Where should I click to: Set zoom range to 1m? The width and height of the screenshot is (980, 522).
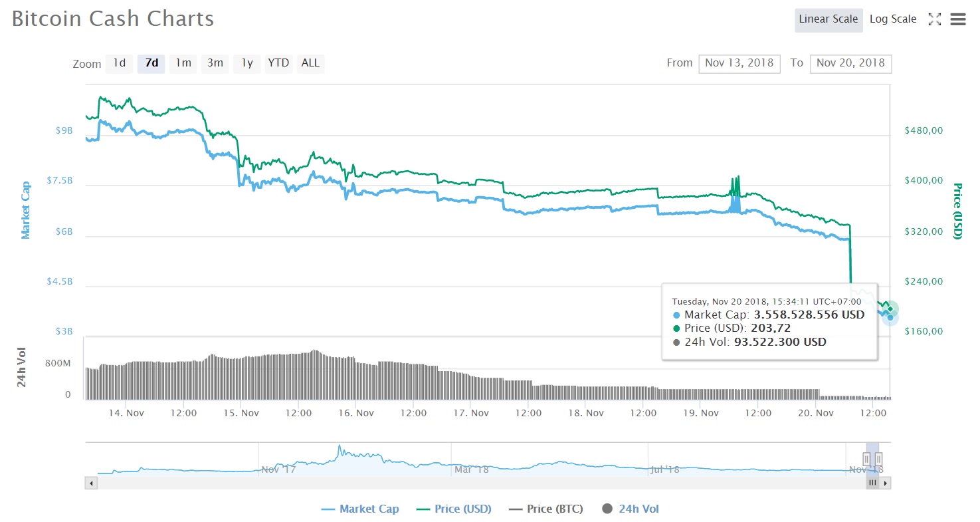[x=183, y=63]
